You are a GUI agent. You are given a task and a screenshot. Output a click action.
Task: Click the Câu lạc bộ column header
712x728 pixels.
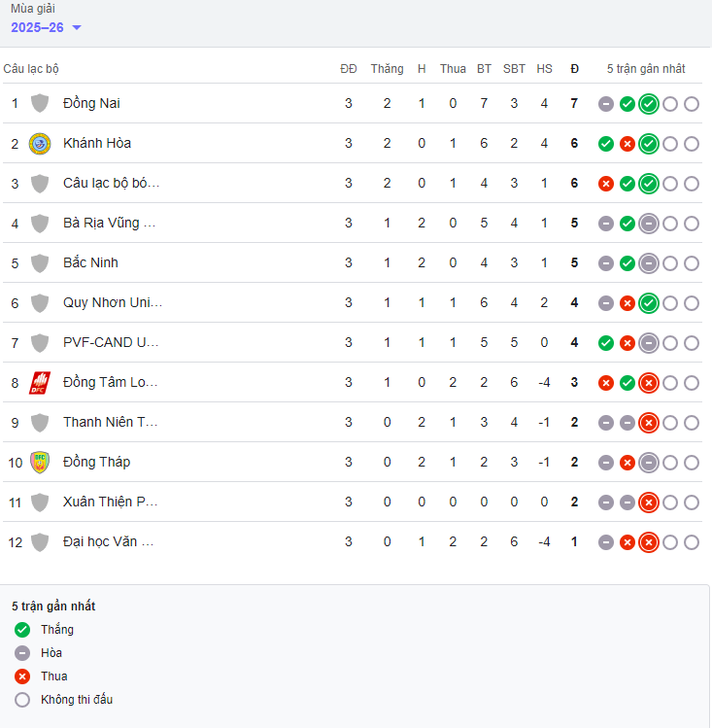(x=31, y=69)
